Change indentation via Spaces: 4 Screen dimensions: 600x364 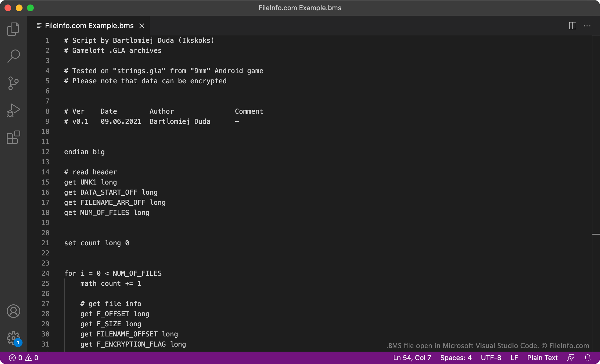456,358
